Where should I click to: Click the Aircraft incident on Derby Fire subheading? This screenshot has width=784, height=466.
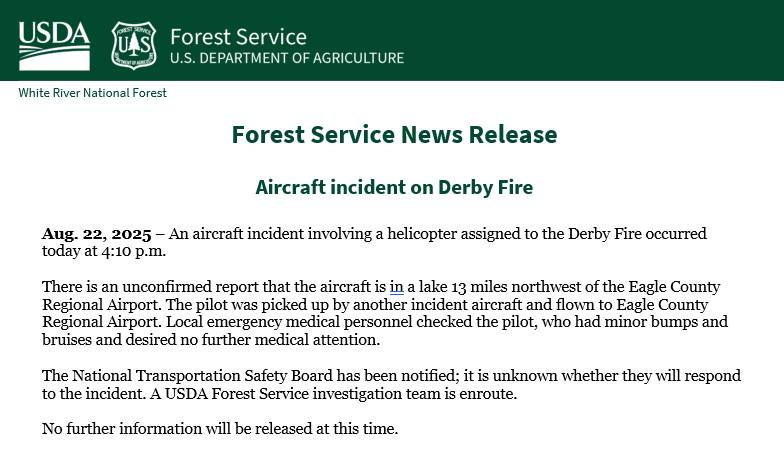tap(394, 187)
